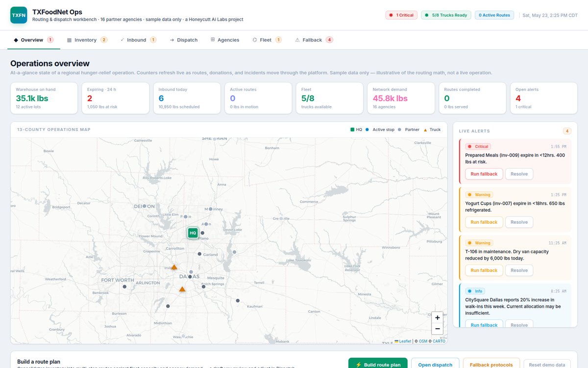Click the partner marker right of HQ
The height and width of the screenshot is (368, 588).
202,233
